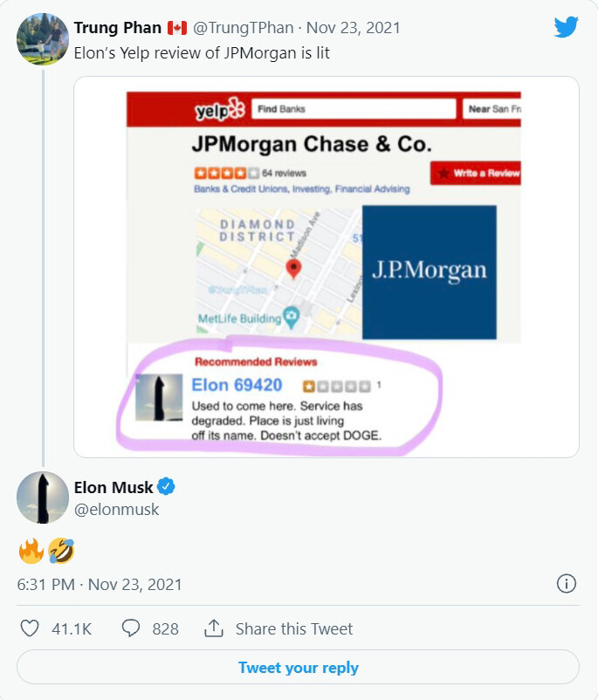Click the Tweet your reply button

[x=298, y=667]
